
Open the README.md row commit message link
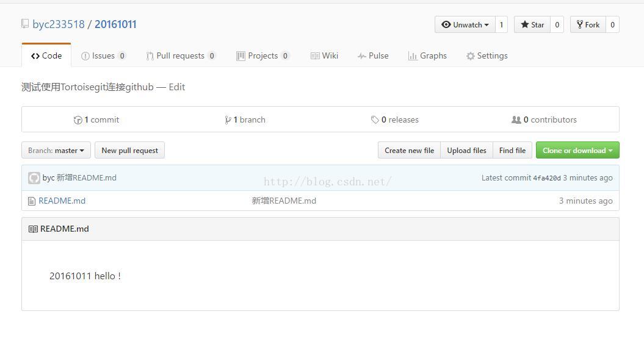tap(284, 201)
